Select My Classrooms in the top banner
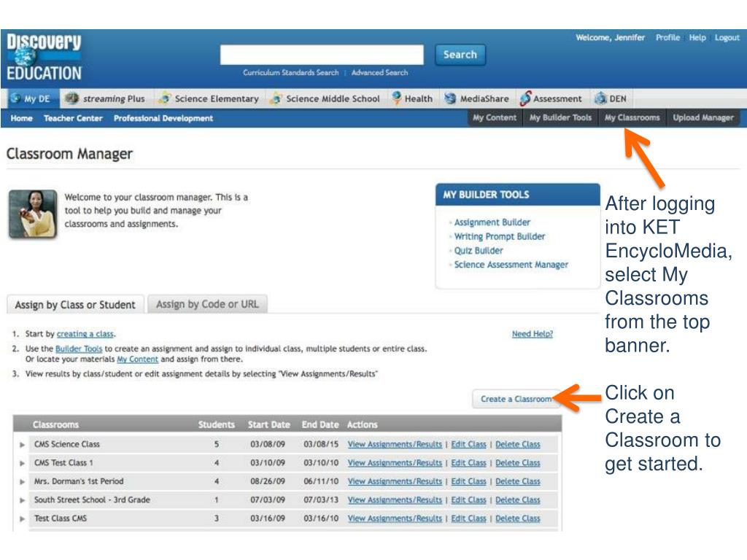Viewport: 747px width, 560px height. point(632,117)
